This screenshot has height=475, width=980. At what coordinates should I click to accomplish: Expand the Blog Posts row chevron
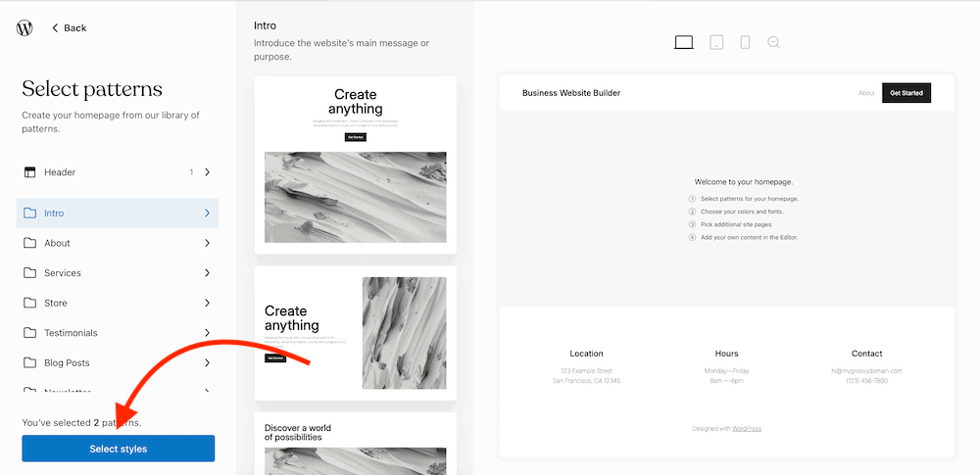pyautogui.click(x=208, y=363)
